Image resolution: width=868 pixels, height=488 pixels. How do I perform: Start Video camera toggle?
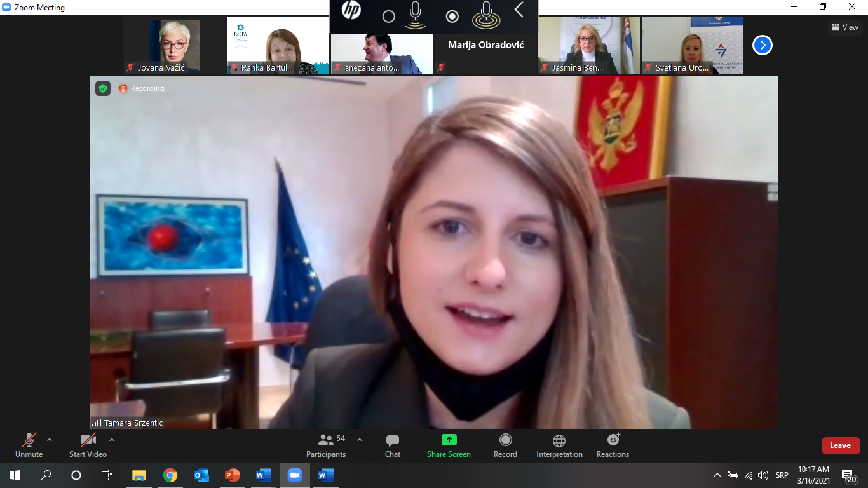coord(88,445)
